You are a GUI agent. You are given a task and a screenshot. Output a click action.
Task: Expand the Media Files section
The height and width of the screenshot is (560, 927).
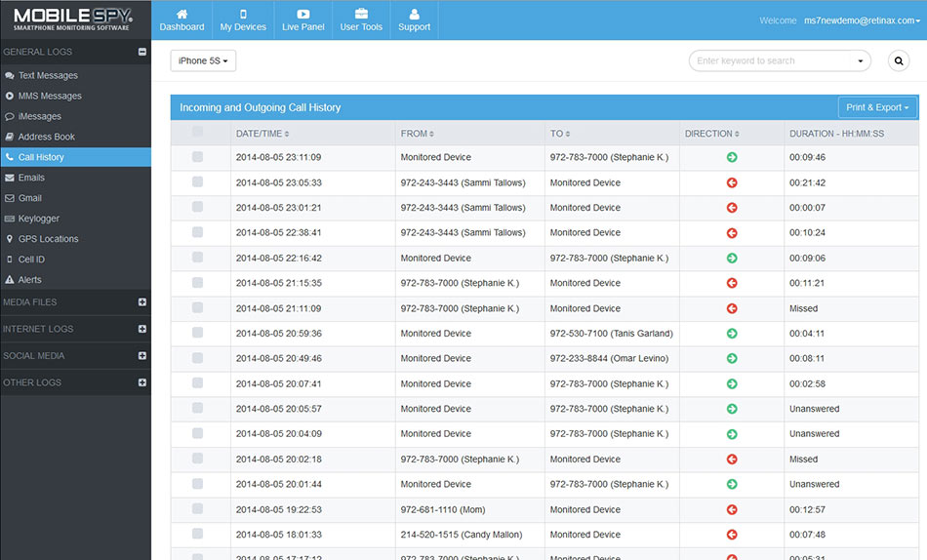(142, 302)
